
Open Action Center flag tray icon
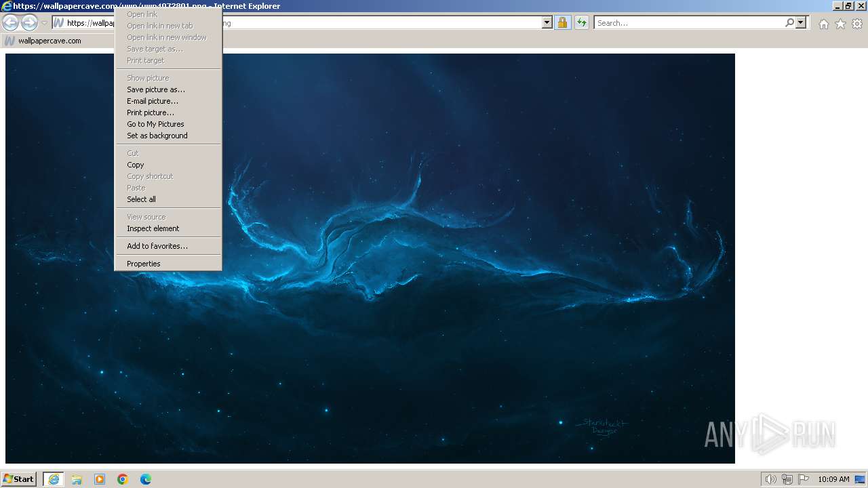point(804,479)
